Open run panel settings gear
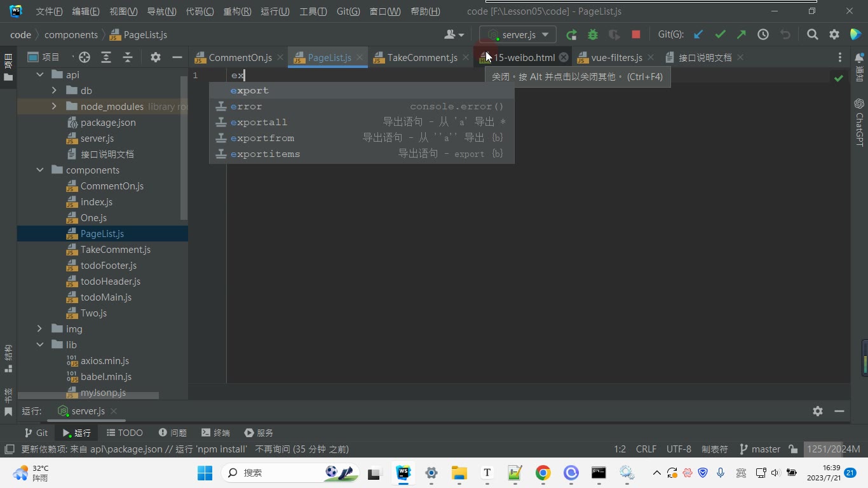 (x=818, y=411)
